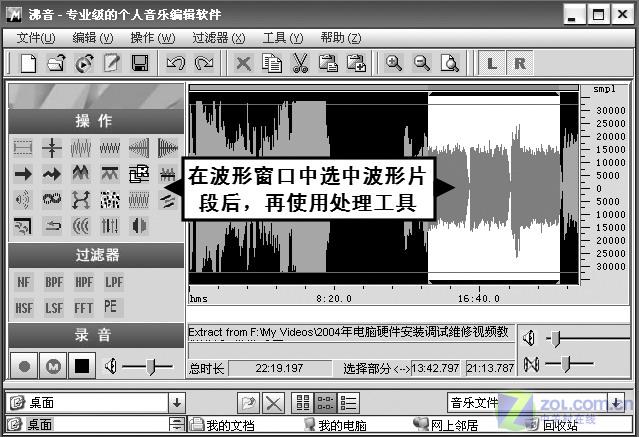Open a file using the folder toolbar icon
Screen dimensions: 639x437
[x=56, y=63]
